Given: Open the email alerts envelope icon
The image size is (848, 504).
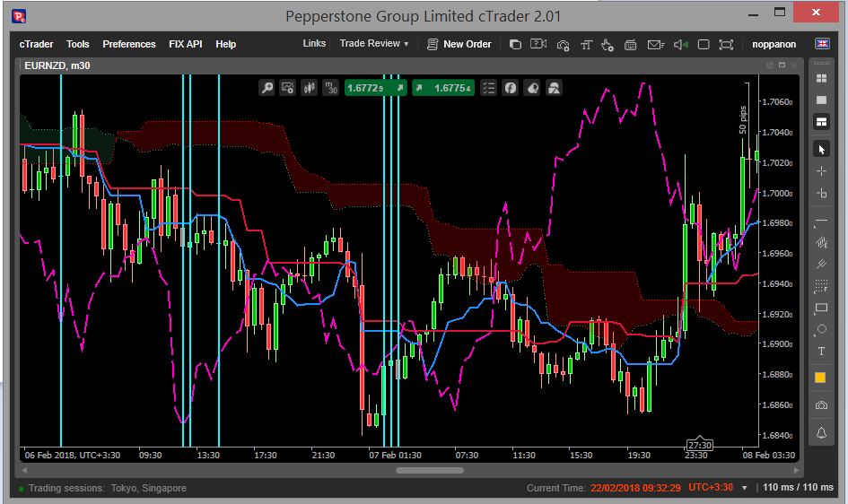Looking at the screenshot, I should pos(655,45).
